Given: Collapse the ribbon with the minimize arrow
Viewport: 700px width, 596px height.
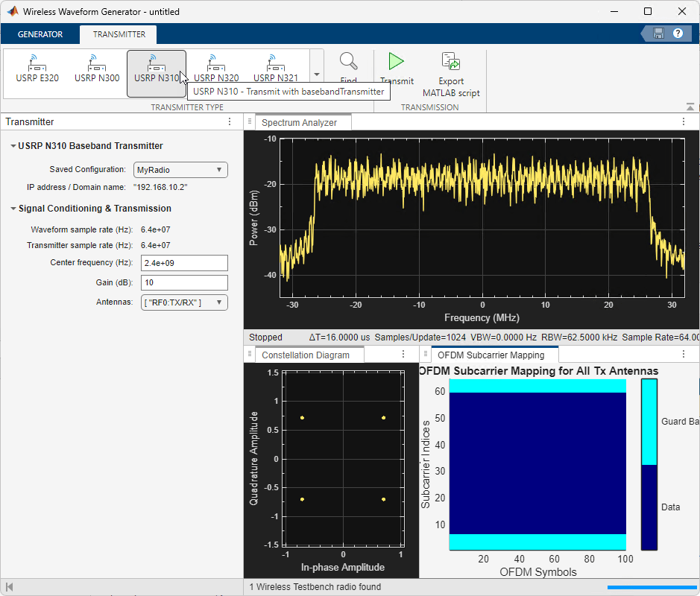Looking at the screenshot, I should [690, 107].
